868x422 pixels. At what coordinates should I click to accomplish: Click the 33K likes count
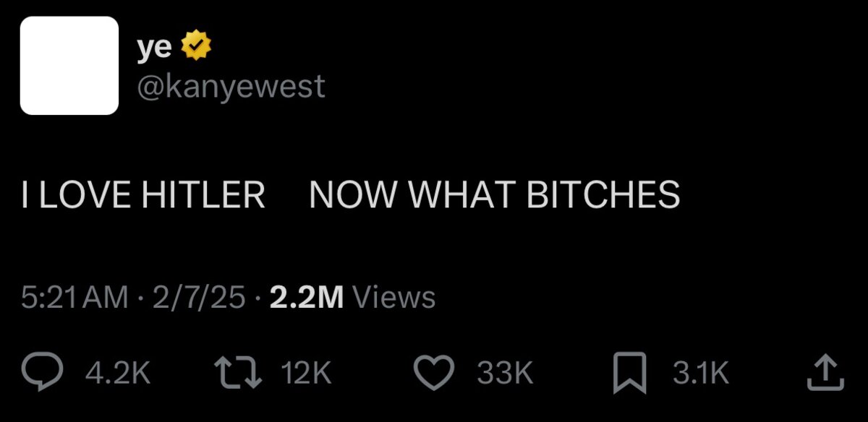click(505, 374)
